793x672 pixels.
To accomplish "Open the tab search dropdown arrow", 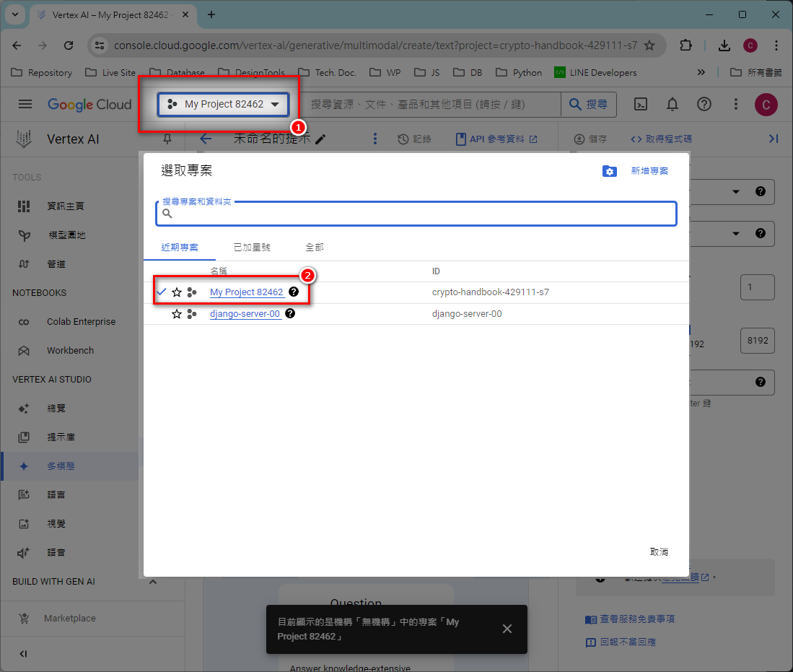I will coord(15,14).
